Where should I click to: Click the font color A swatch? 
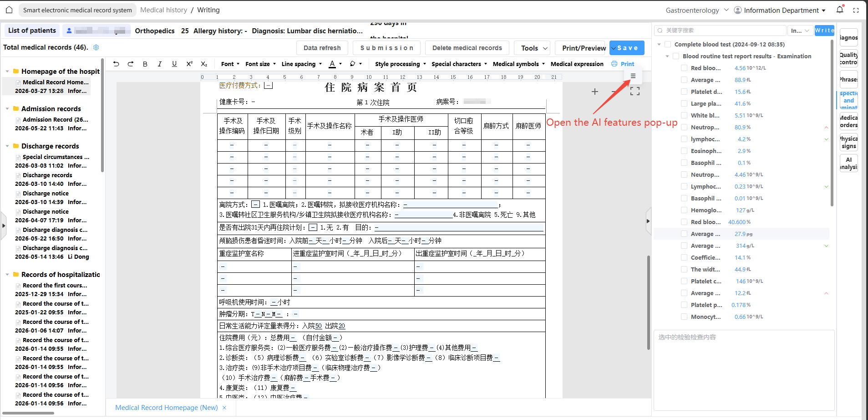coord(332,64)
